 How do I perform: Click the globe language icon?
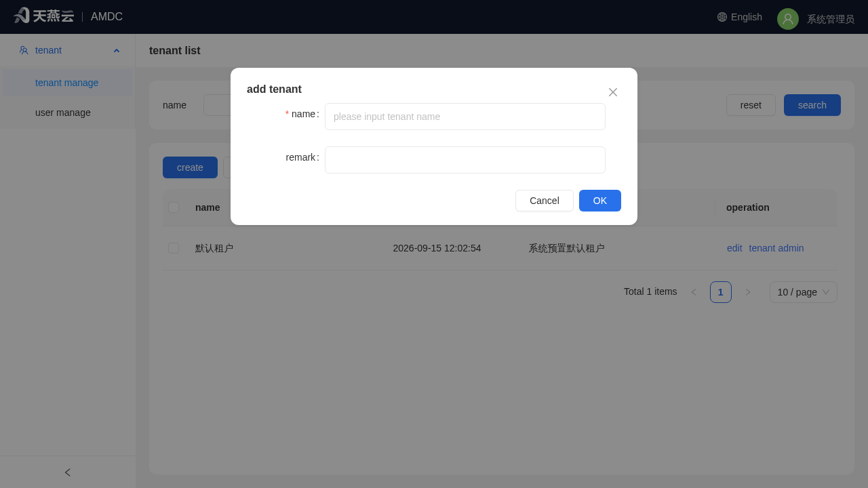pyautogui.click(x=722, y=17)
